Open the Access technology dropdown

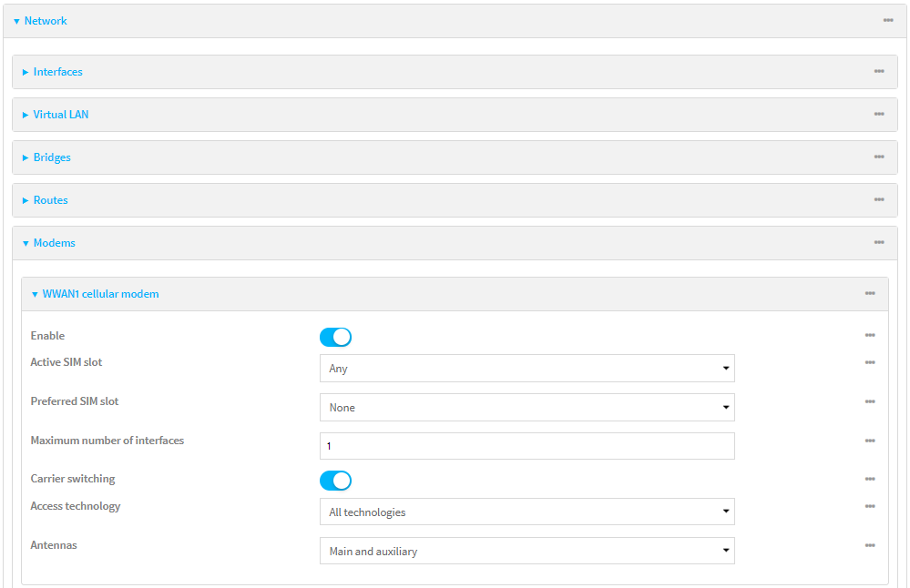pyautogui.click(x=527, y=512)
